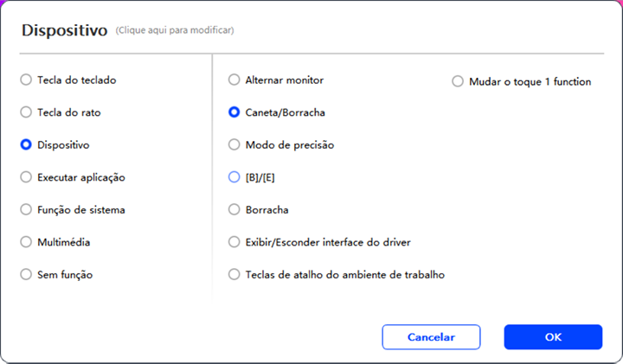Select the Tecla do teclado option
Viewport: 623px width, 364px height.
pos(26,80)
